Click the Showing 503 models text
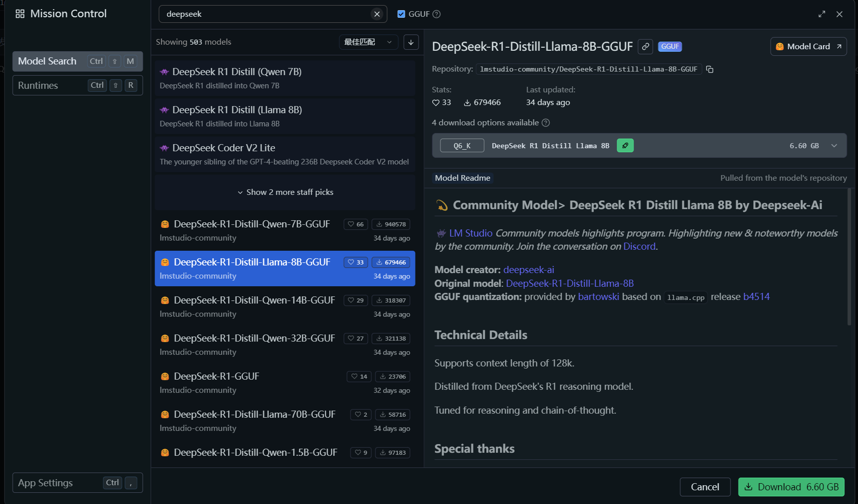This screenshot has height=504, width=858. click(x=193, y=42)
